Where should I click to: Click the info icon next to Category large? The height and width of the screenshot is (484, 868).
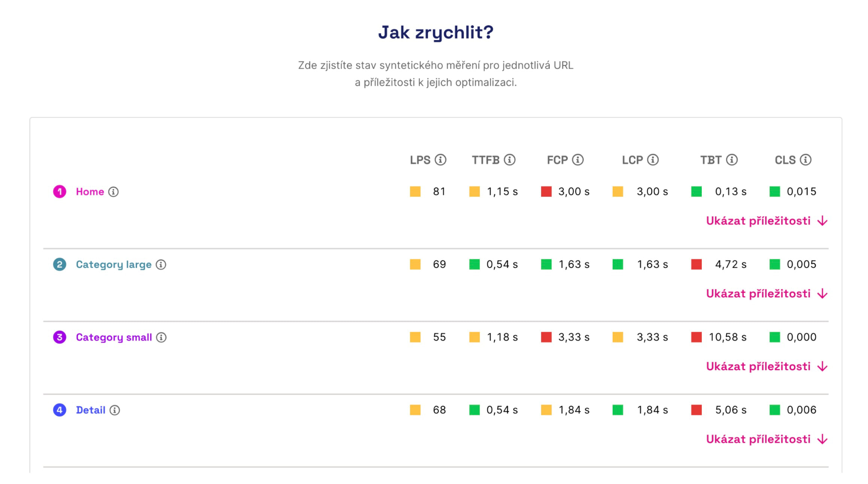point(161,264)
